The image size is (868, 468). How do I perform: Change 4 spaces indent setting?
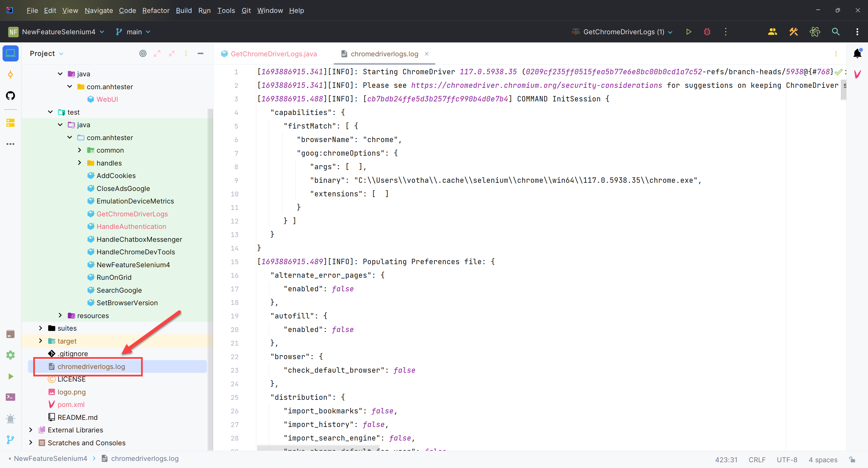823,460
